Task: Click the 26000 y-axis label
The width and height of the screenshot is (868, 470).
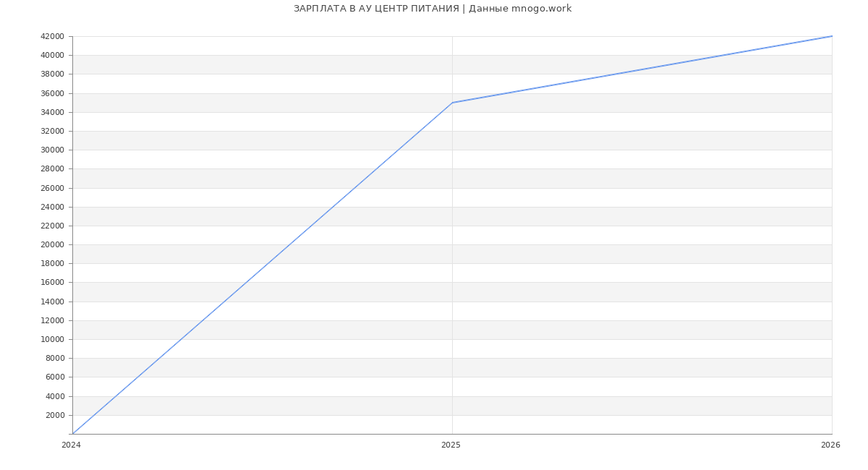Action: pos(52,188)
